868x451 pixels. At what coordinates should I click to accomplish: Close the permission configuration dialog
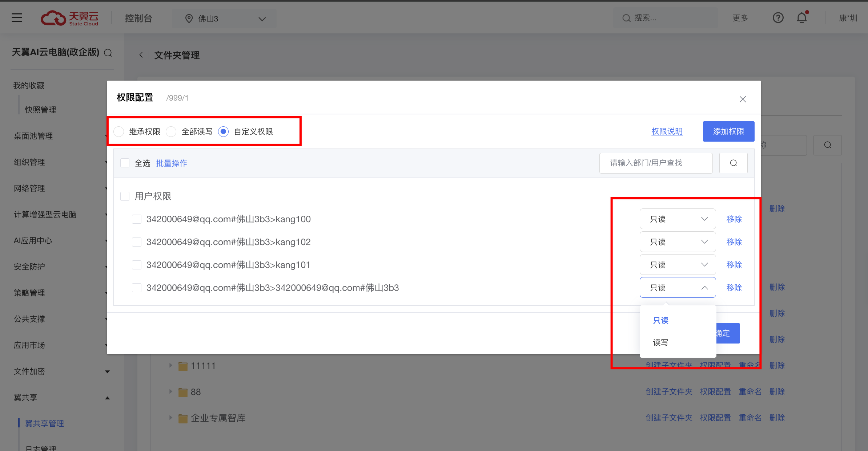[743, 99]
